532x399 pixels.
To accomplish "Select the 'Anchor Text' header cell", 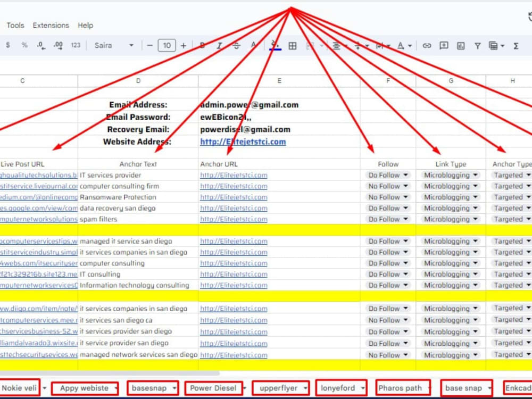I will coord(138,164).
